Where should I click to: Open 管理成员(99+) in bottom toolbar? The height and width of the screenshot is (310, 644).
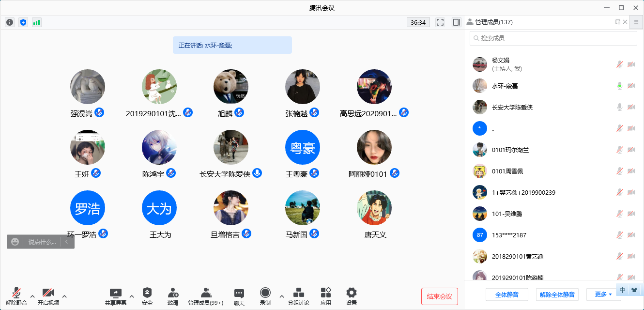pos(206,296)
